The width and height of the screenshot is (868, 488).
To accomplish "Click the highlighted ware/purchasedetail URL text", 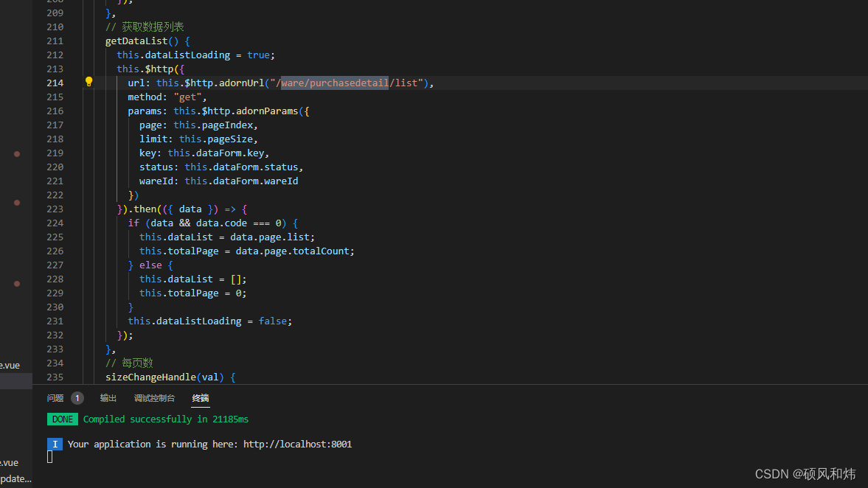I will 335,83.
